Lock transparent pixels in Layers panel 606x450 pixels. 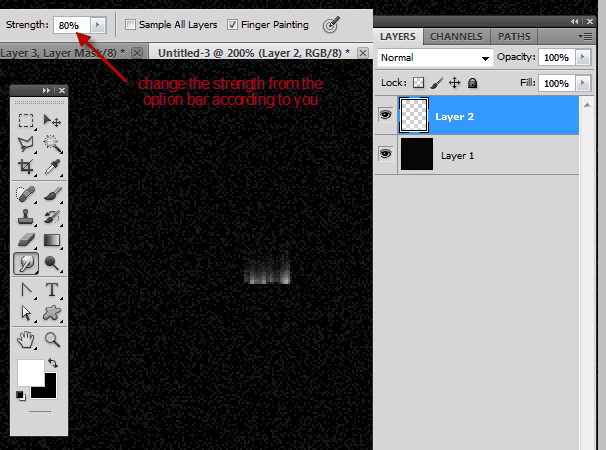418,83
